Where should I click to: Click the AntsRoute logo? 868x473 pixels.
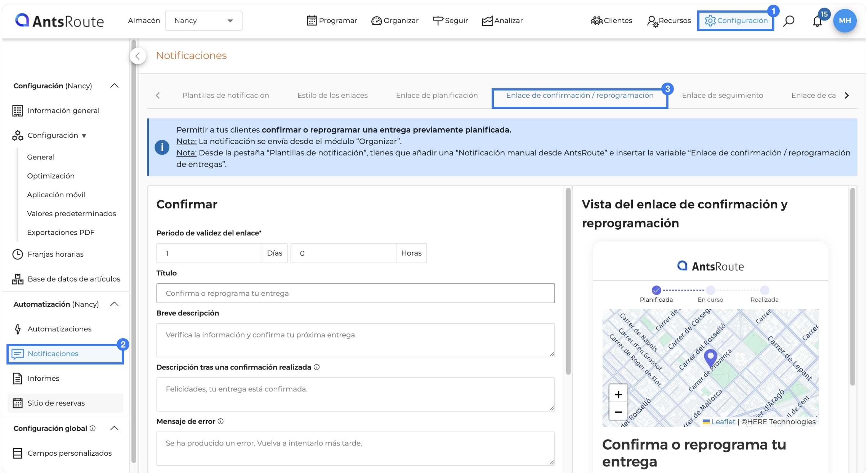pyautogui.click(x=59, y=21)
